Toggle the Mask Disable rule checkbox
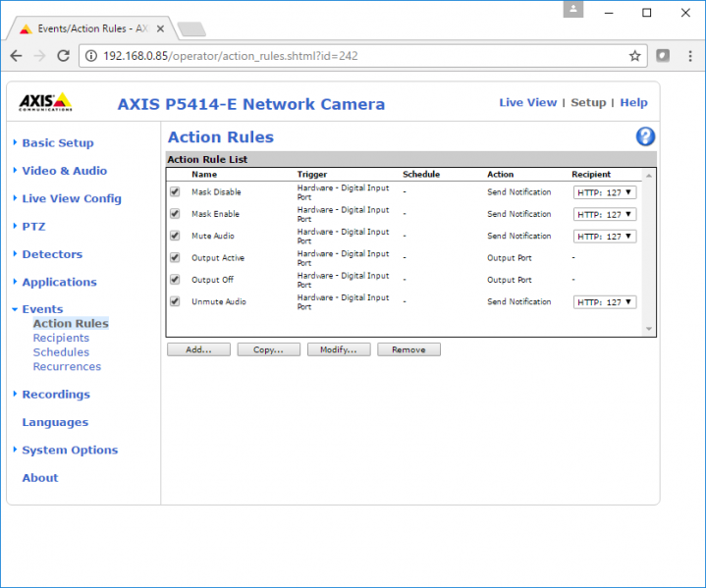The width and height of the screenshot is (706, 588). 175,191
